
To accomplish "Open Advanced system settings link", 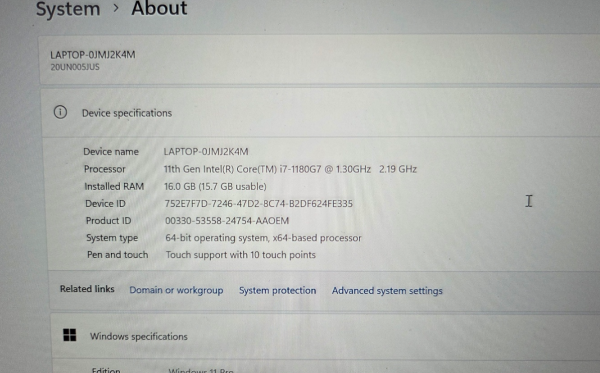I will [387, 291].
